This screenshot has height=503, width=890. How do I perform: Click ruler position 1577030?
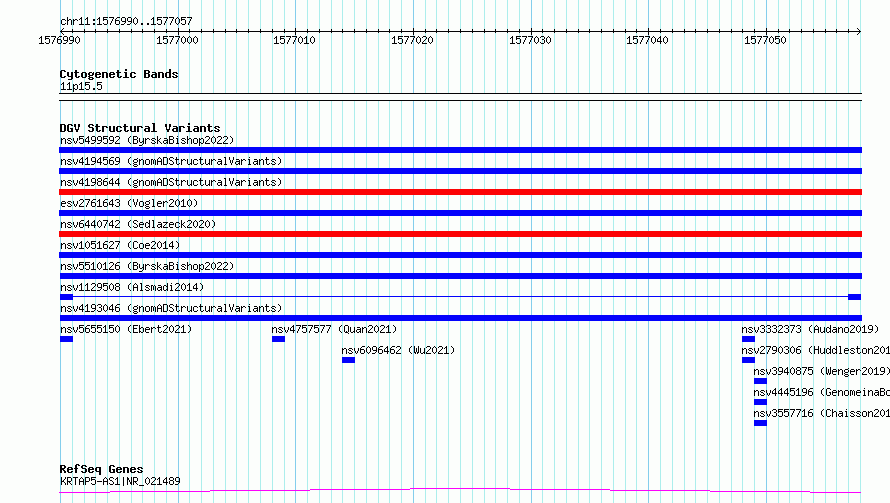tap(530, 40)
